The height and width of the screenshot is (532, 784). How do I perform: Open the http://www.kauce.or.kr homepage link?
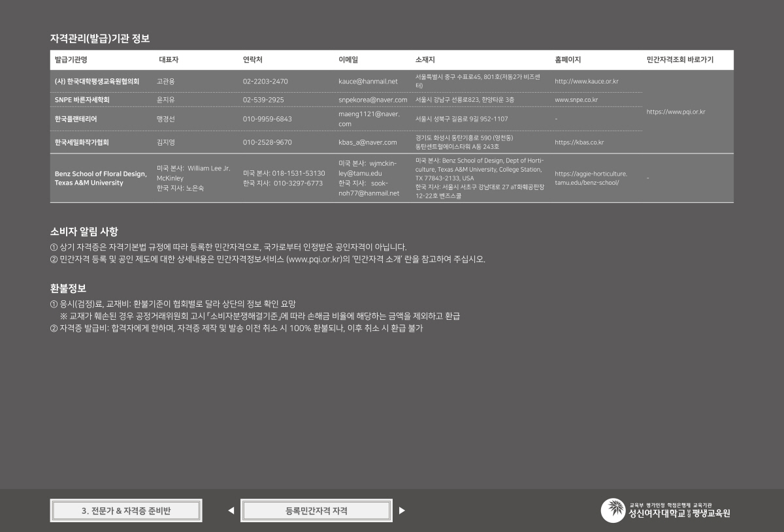[586, 82]
